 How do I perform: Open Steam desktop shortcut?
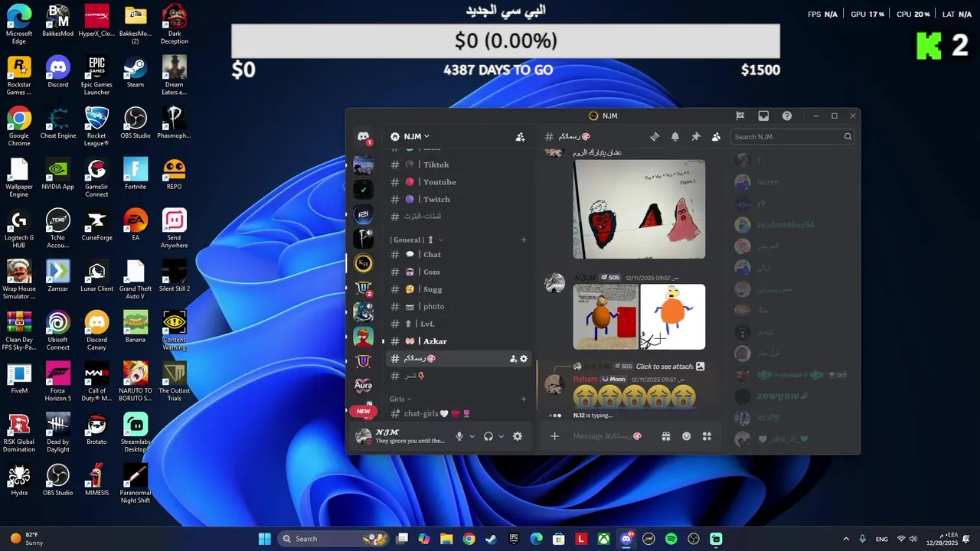[x=136, y=73]
